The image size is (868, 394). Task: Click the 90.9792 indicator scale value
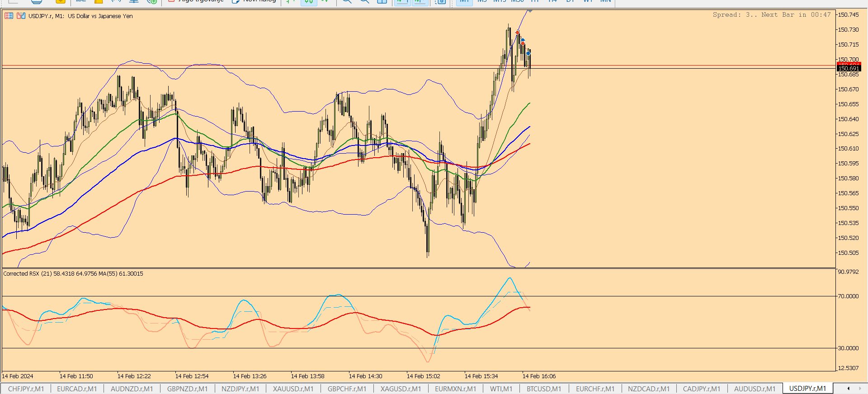point(848,272)
